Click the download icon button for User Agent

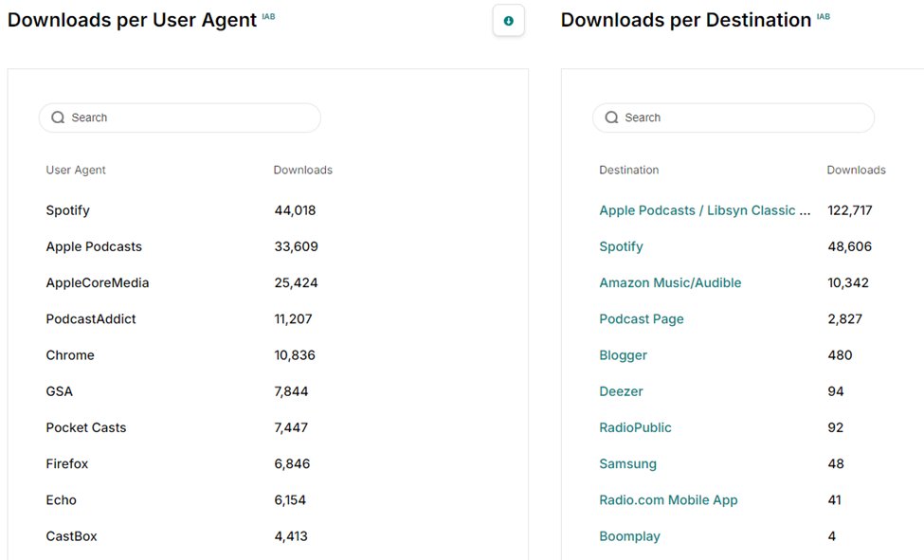[508, 21]
